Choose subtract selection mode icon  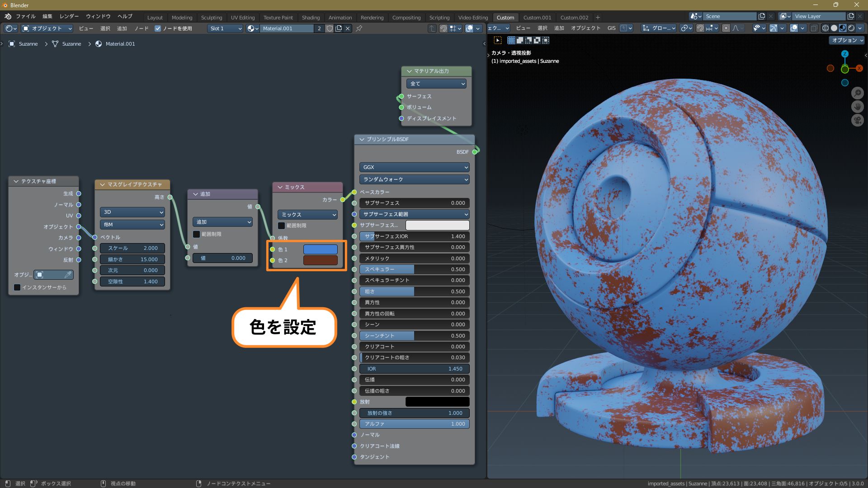[528, 40]
